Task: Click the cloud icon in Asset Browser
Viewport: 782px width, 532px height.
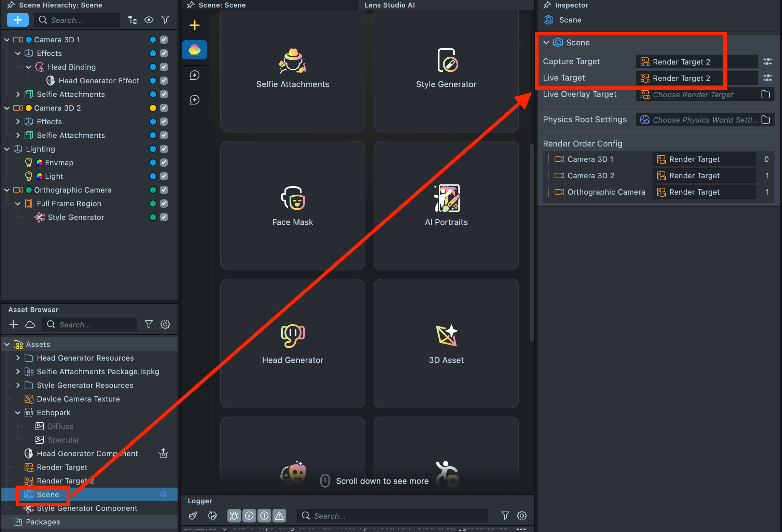Action: tap(30, 324)
